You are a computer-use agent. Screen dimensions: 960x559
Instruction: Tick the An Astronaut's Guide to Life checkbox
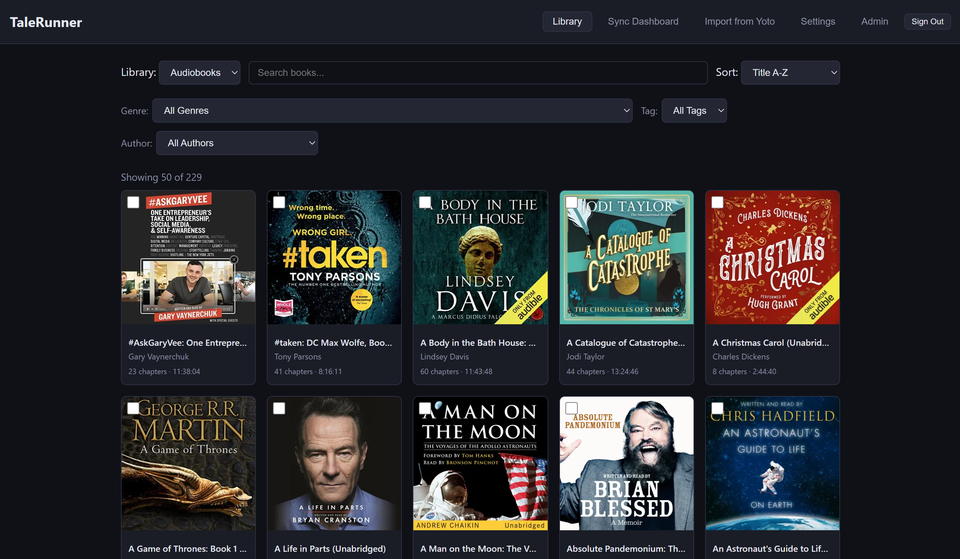[717, 408]
